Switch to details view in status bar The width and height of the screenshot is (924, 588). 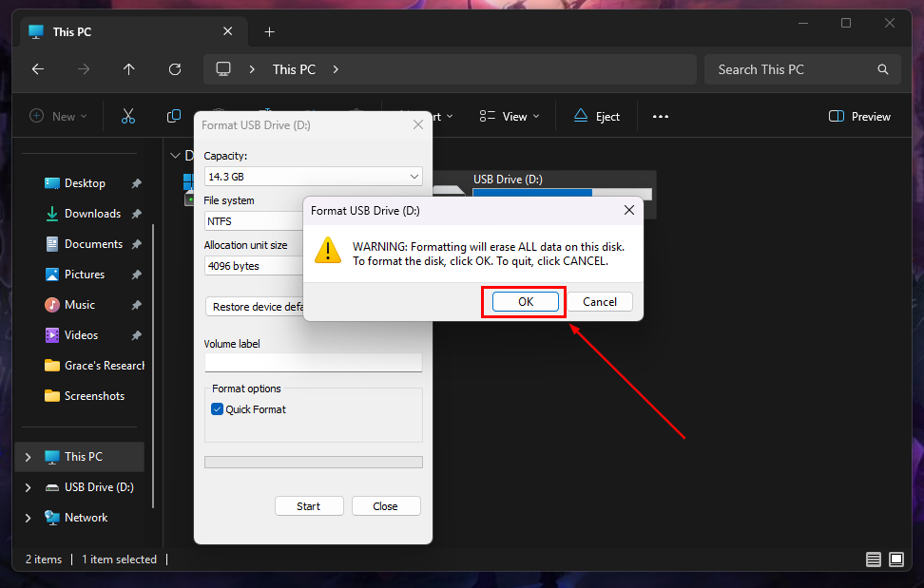(874, 560)
